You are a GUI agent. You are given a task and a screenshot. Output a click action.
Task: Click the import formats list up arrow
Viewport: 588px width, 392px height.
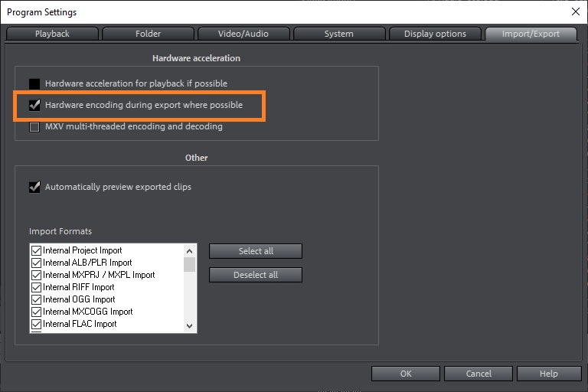189,251
